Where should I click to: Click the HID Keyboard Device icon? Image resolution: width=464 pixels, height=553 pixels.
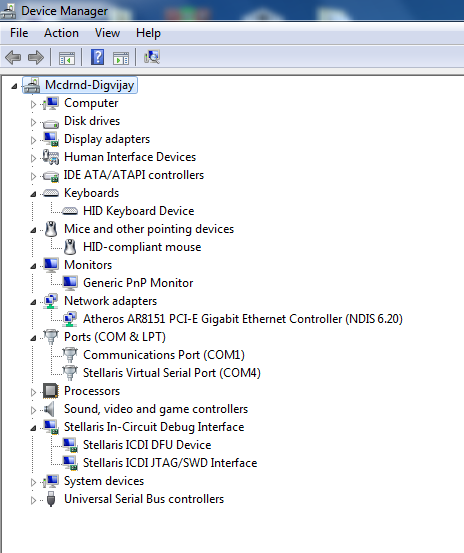coord(70,211)
